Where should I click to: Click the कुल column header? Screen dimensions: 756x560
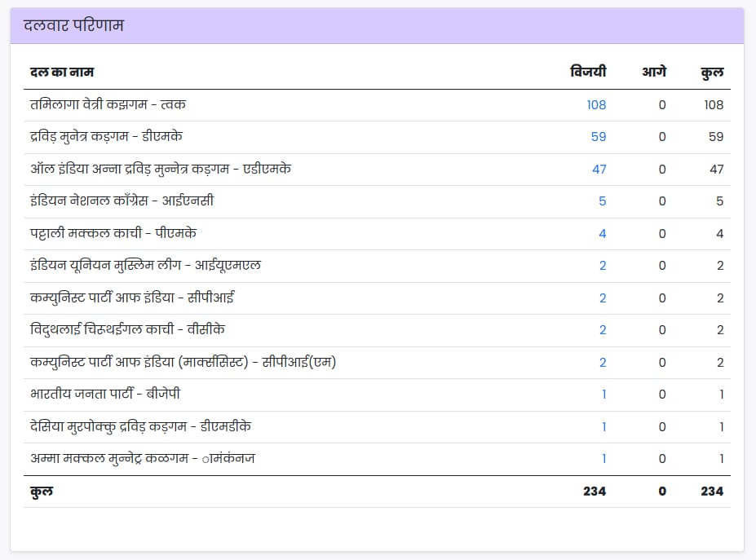(712, 73)
